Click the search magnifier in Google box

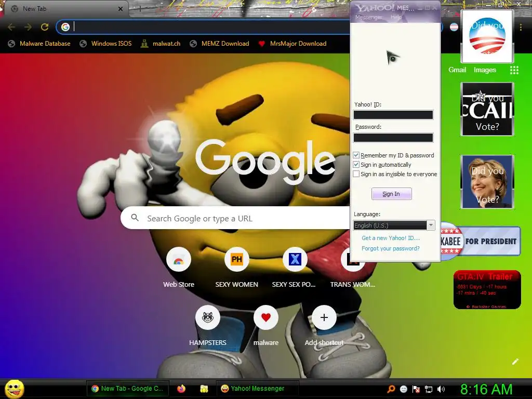pyautogui.click(x=135, y=218)
